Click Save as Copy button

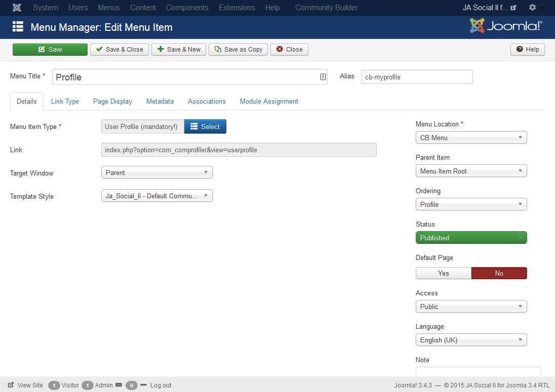click(238, 50)
